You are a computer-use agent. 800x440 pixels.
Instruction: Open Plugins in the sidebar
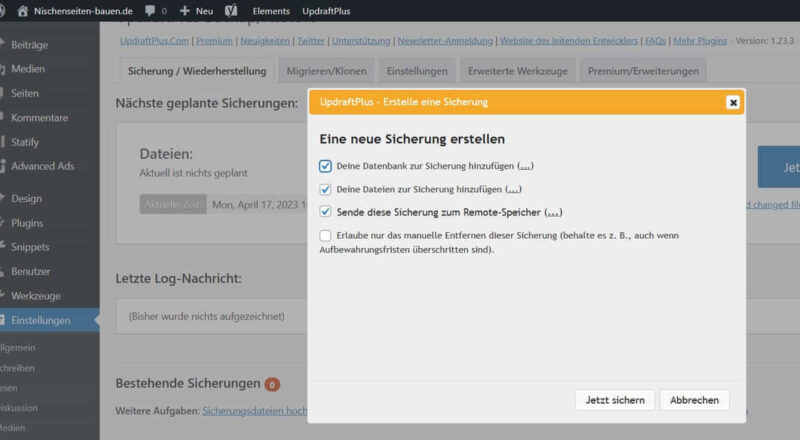click(x=27, y=223)
